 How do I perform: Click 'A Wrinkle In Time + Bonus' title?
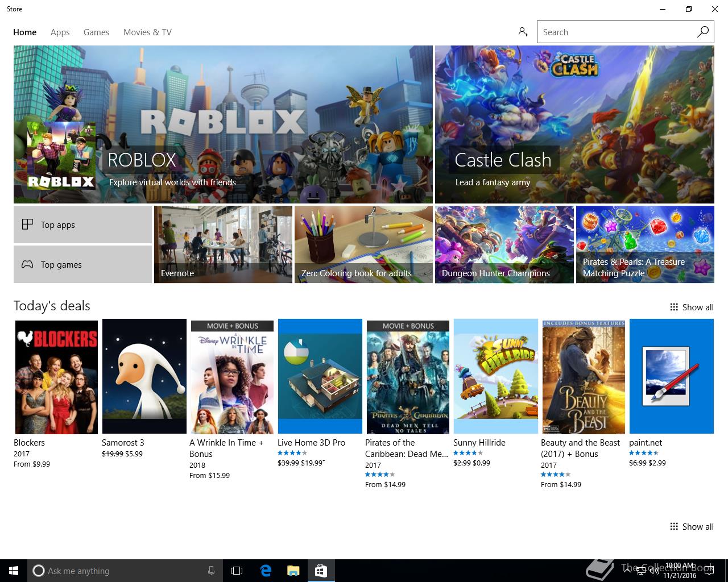(x=226, y=448)
